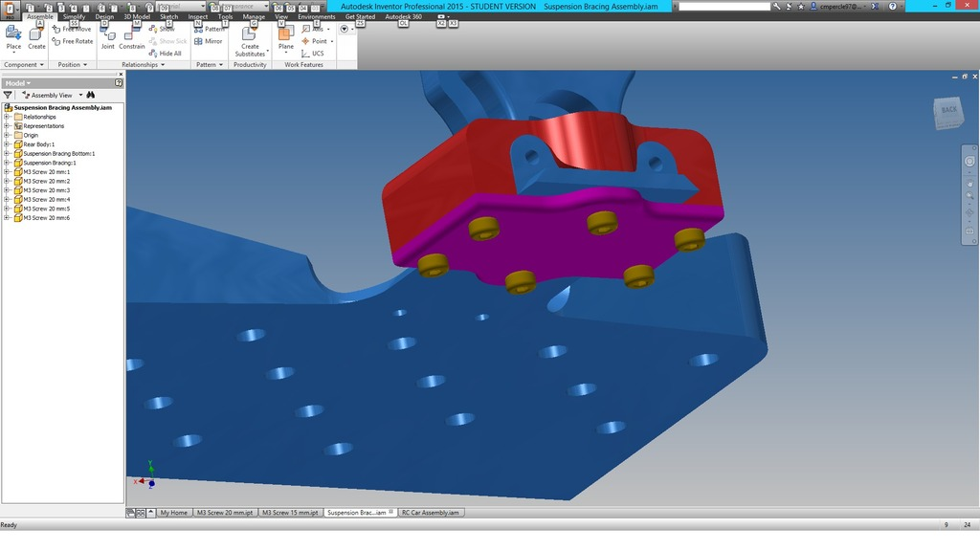Open the Appearance override dropdown
This screenshot has height=551, width=980.
tap(264, 7)
